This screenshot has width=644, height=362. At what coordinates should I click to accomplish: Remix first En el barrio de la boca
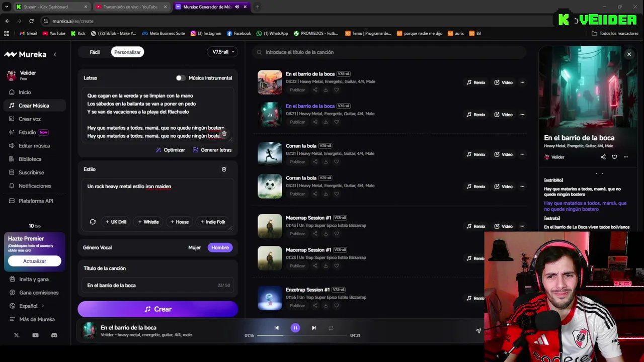tap(476, 82)
